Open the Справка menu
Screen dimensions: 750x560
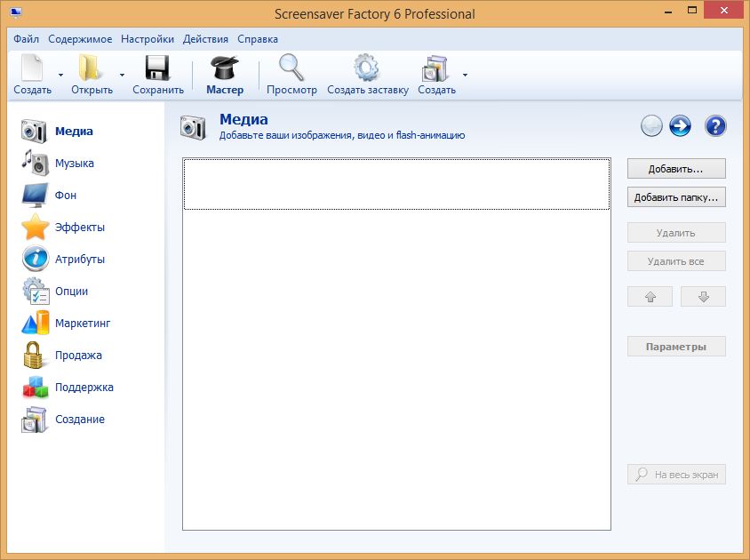point(258,39)
